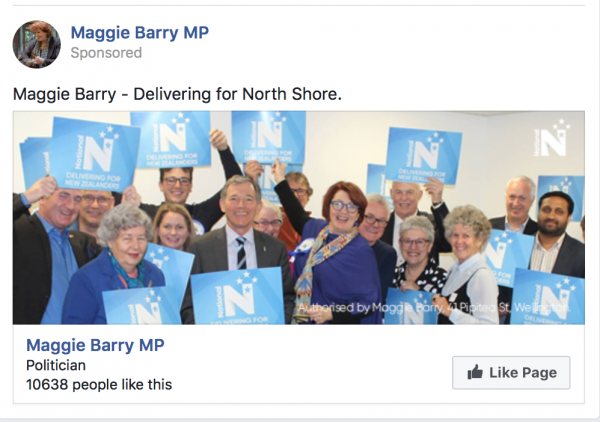Click the 10638 people like this count

(x=99, y=385)
